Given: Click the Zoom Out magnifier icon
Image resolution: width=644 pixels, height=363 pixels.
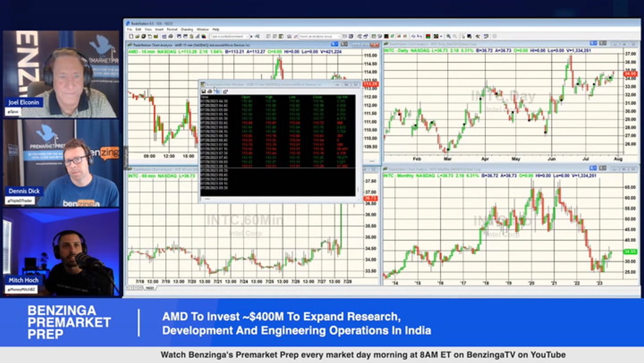Looking at the screenshot, I should pyautogui.click(x=455, y=36).
